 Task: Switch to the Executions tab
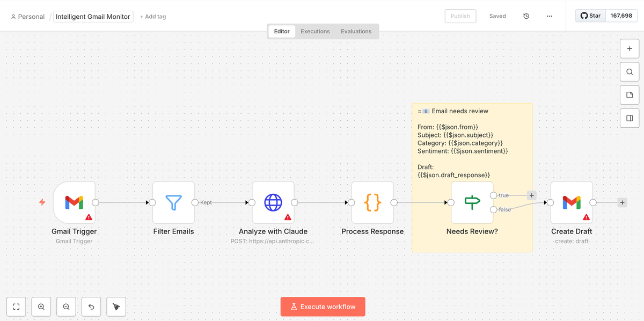pyautogui.click(x=315, y=31)
